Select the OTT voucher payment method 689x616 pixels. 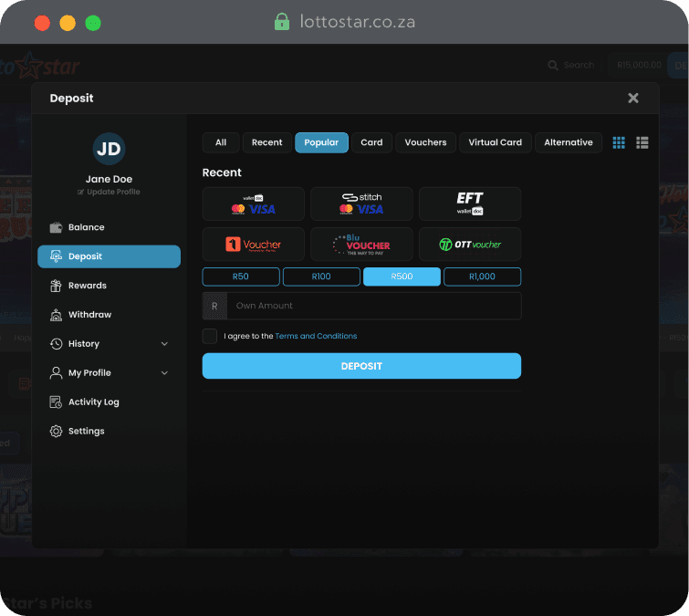(470, 245)
